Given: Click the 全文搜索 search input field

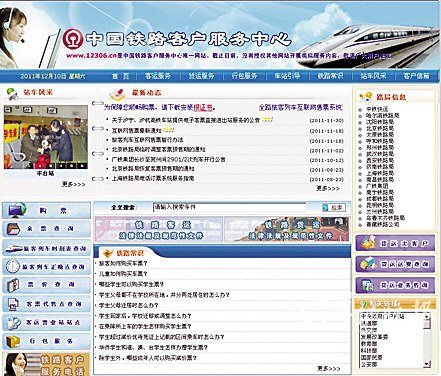Looking at the screenshot, I should tap(229, 207).
